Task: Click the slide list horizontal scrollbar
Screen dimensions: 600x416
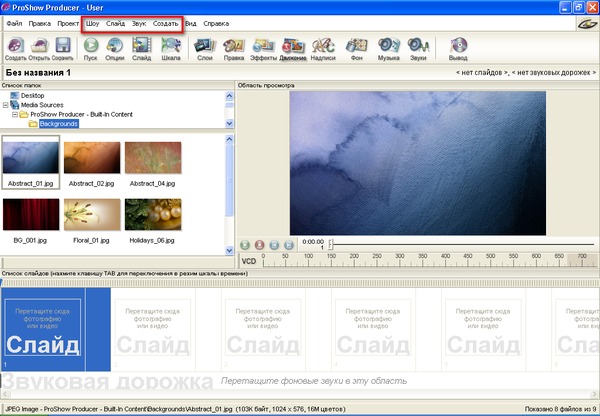Action: 300,395
